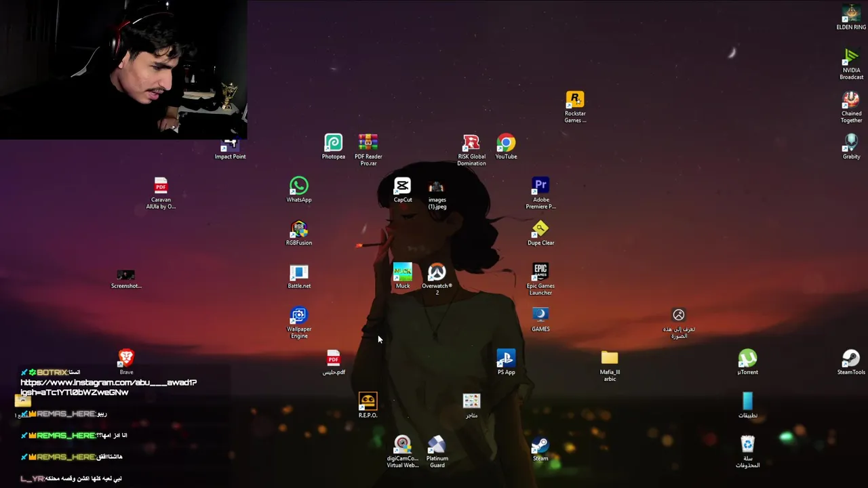Select the Caravan AlUla PDF file

[x=161, y=193]
